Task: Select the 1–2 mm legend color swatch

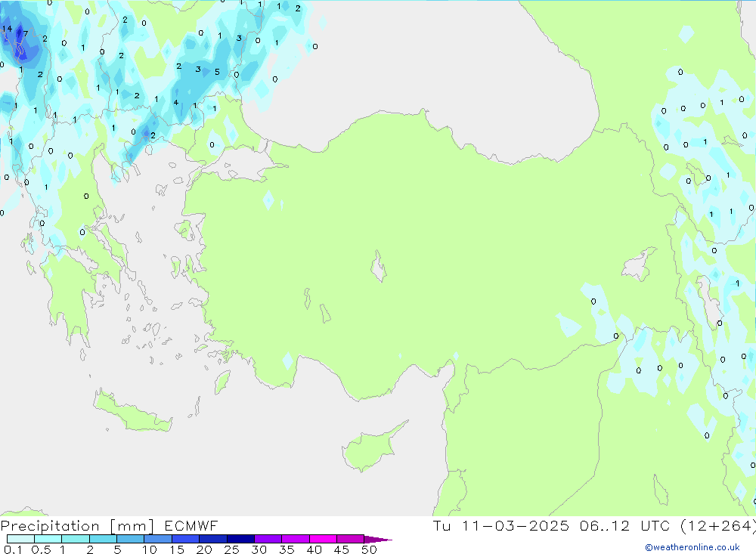Action: coord(76,539)
